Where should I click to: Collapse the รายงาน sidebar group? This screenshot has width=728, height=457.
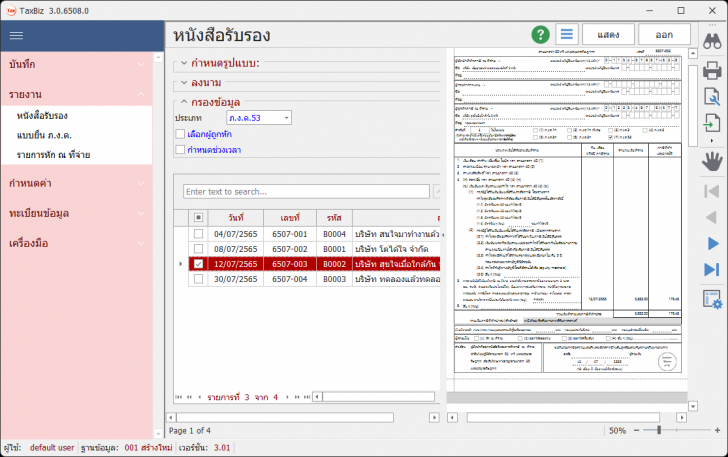77,94
